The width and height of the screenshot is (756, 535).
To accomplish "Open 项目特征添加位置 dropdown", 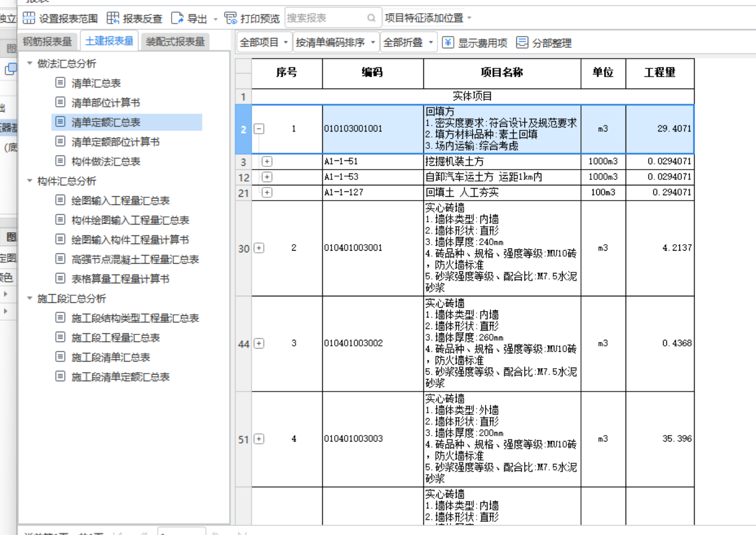I will (428, 18).
